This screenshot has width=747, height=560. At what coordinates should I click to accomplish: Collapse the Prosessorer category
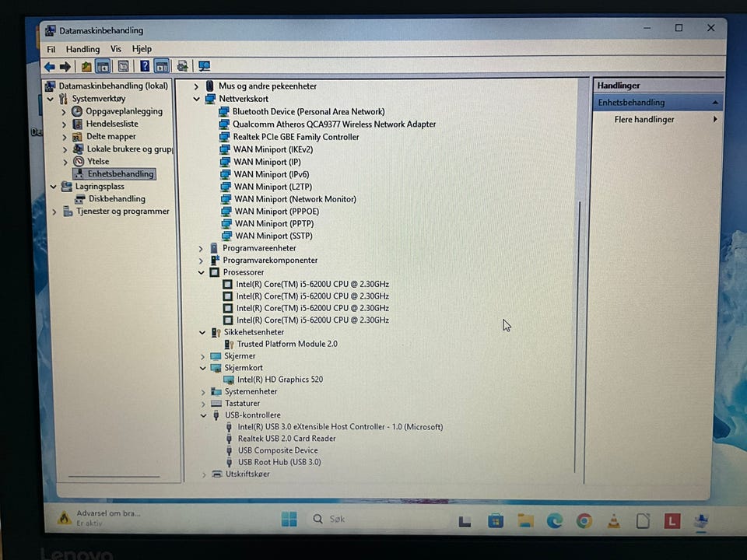click(x=202, y=272)
